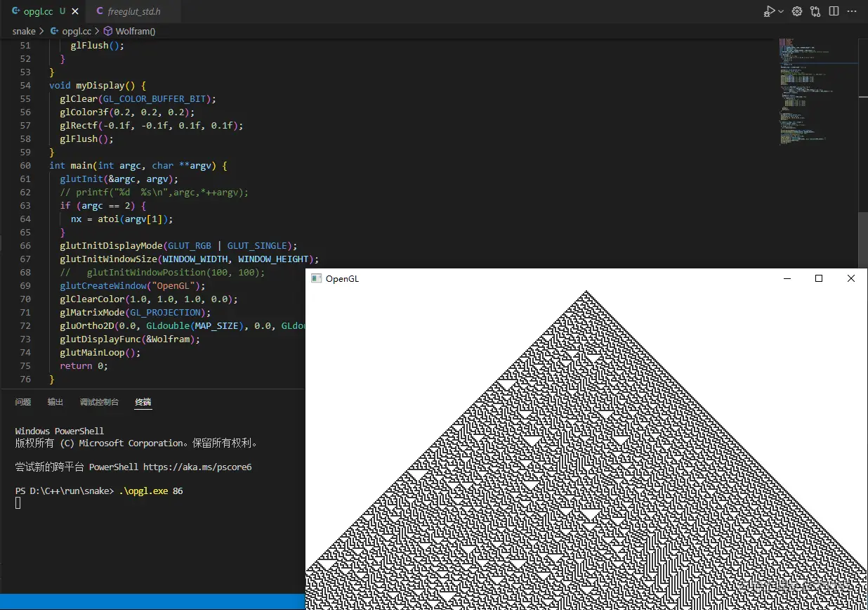Click the 'glRectf(-0.1f, -0.1f, 0.1f, 0.1f);' line

[x=152, y=126]
